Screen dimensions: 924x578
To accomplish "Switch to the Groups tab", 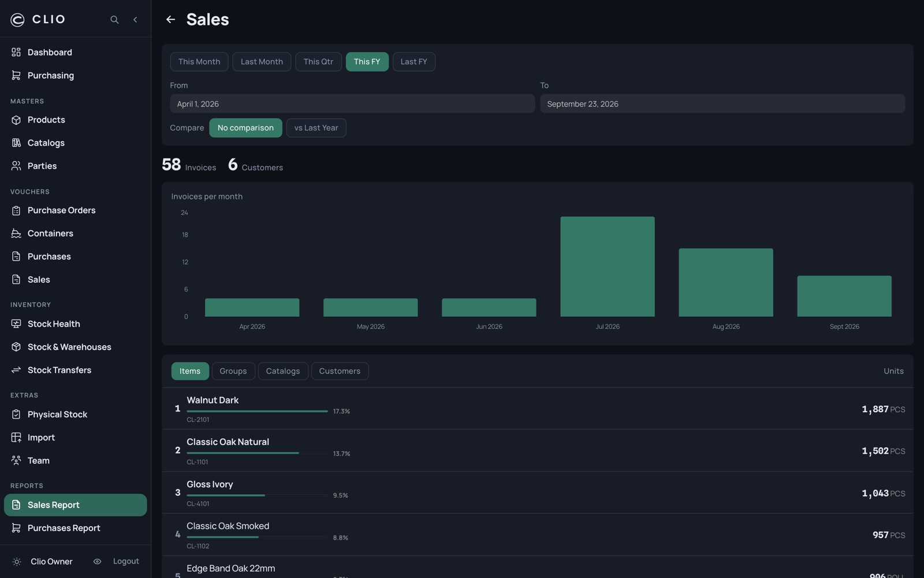I will point(233,371).
